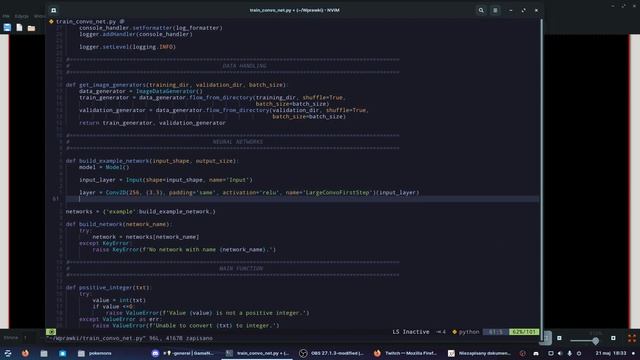This screenshot has width=640, height=360.
Task: Click the zoom in icon right of the slider
Action: (613, 338)
